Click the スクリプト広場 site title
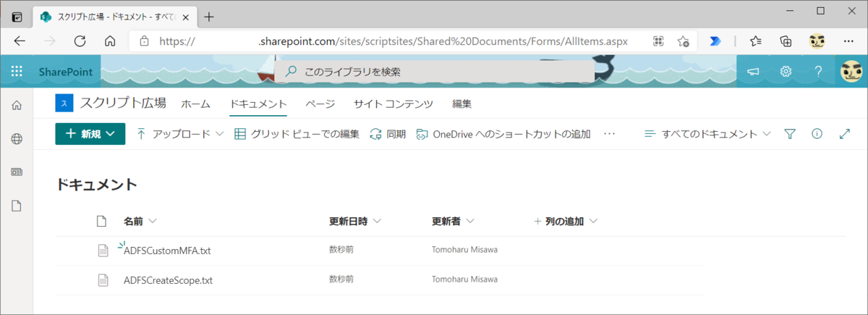Viewport: 868px width, 315px height. pyautogui.click(x=123, y=104)
